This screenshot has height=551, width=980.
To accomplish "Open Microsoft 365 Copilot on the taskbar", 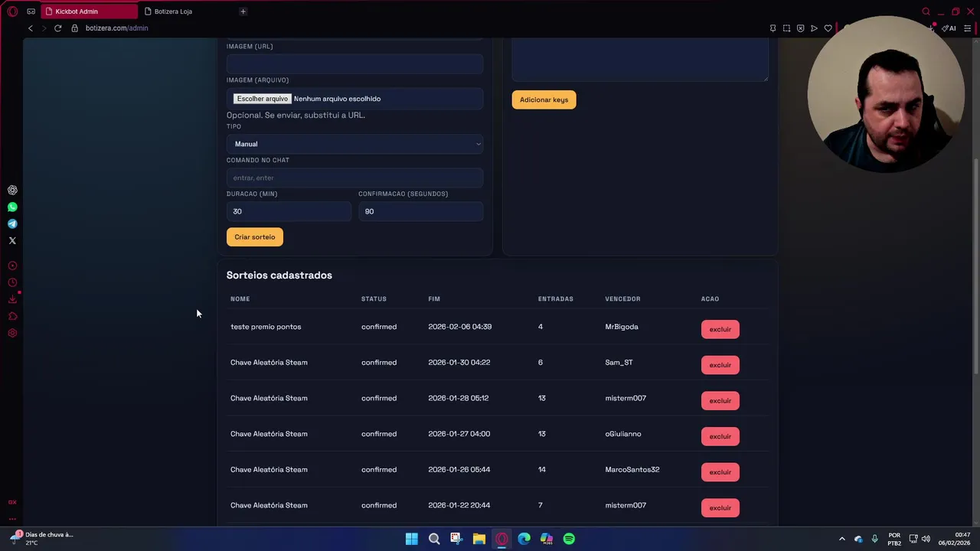I will pyautogui.click(x=547, y=539).
